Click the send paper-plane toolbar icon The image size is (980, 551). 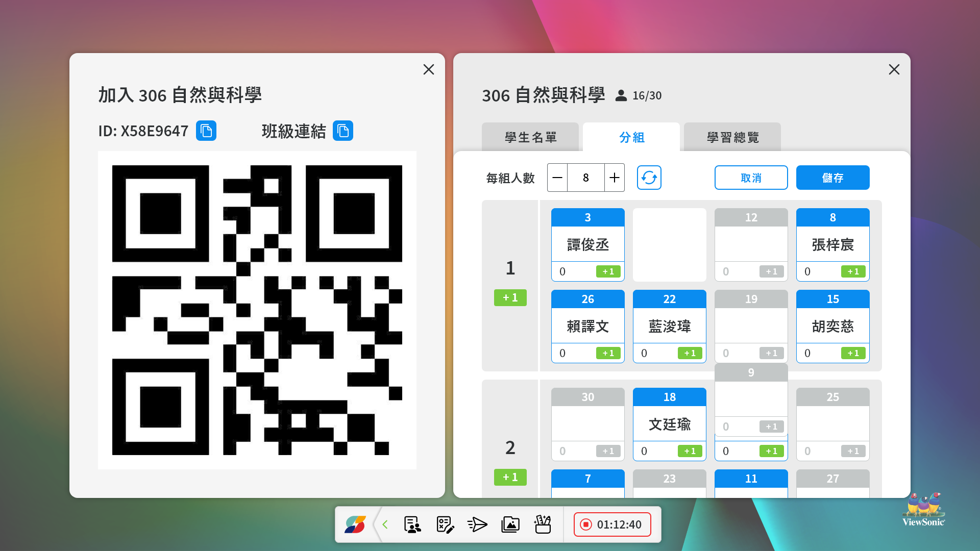click(x=477, y=524)
